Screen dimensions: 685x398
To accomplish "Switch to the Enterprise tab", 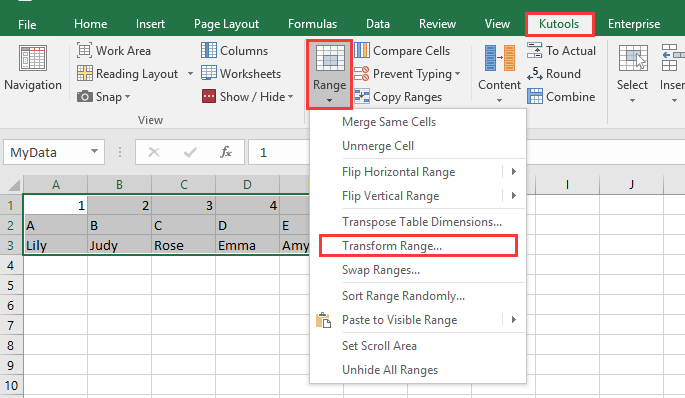I will (634, 24).
